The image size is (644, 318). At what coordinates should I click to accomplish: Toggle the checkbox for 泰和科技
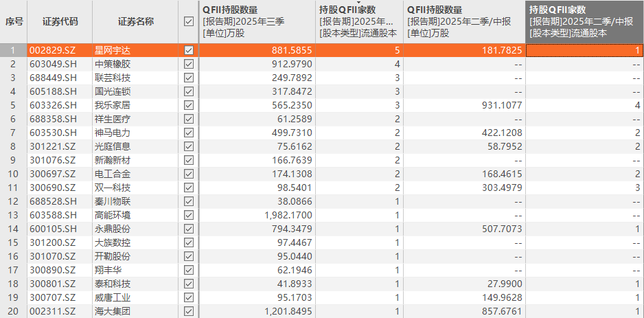189,284
